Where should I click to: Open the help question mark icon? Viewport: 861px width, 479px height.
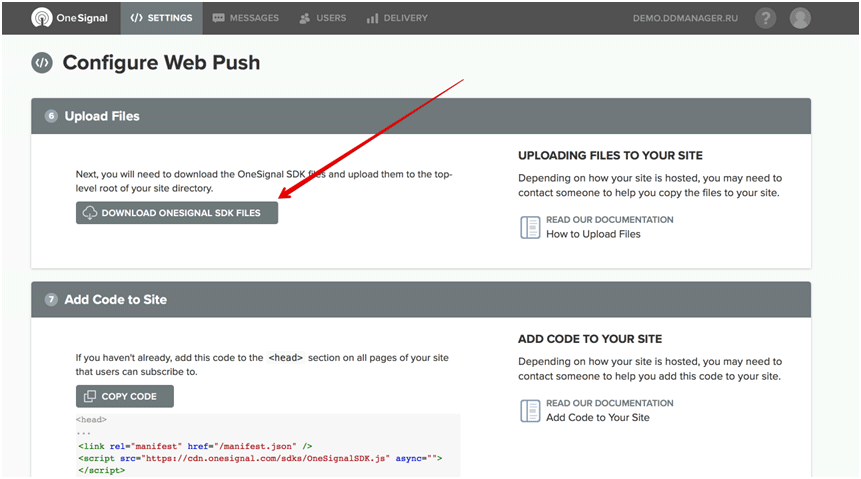coord(766,18)
